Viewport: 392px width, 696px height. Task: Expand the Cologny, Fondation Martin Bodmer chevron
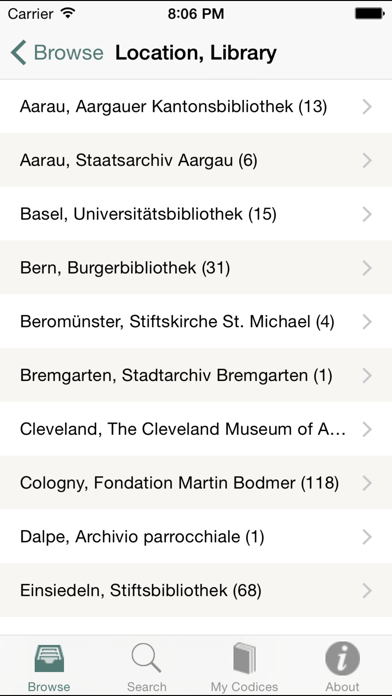point(367,483)
